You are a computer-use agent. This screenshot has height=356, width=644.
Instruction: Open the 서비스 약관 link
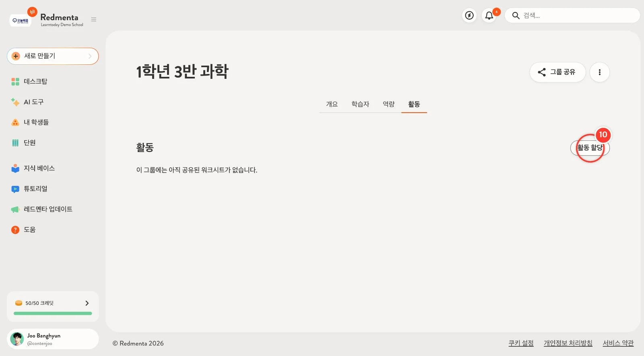[x=618, y=343]
